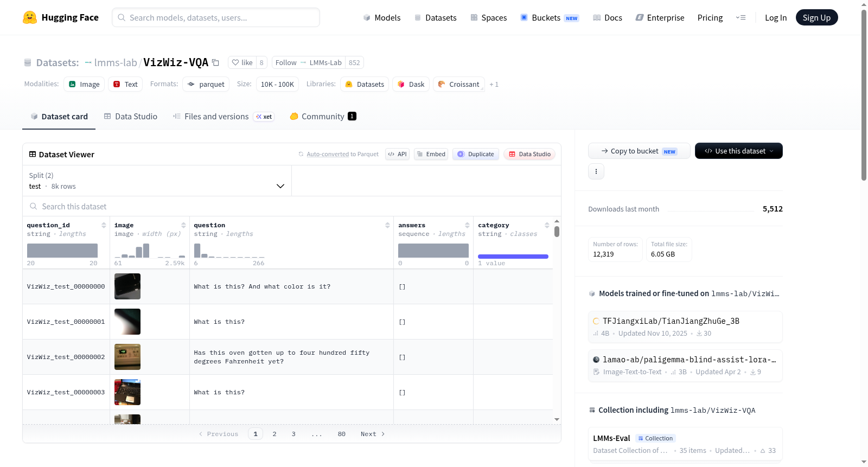The height and width of the screenshot is (467, 868).
Task: Click three-dot options button below Copy to bucket
Action: (x=596, y=171)
